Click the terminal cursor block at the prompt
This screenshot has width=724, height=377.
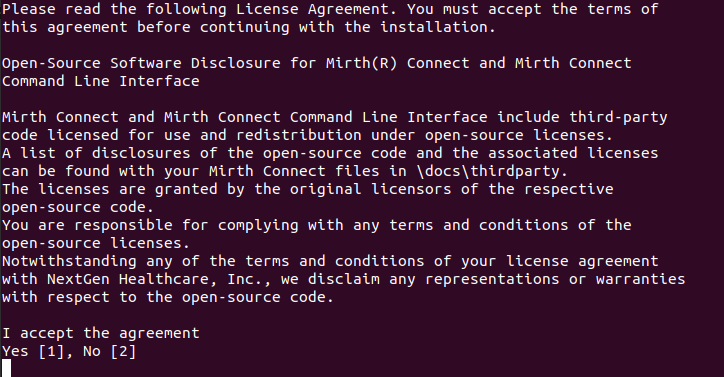point(6,368)
